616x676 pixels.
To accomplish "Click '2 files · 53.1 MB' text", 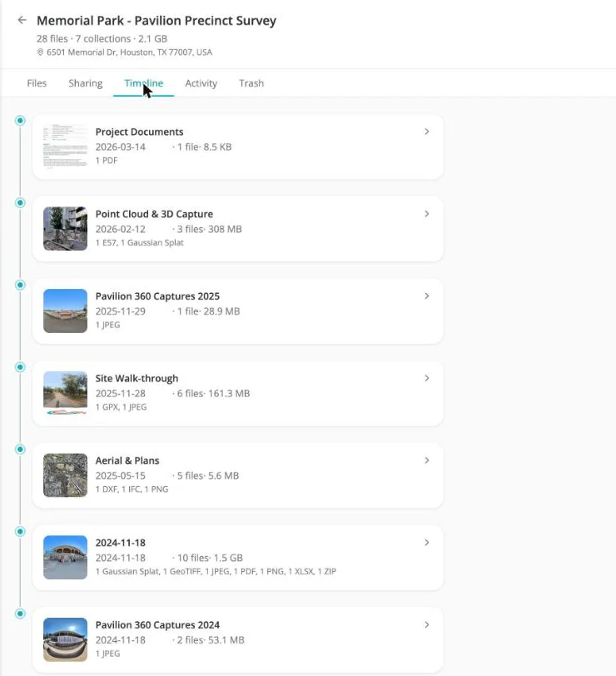I will [208, 640].
